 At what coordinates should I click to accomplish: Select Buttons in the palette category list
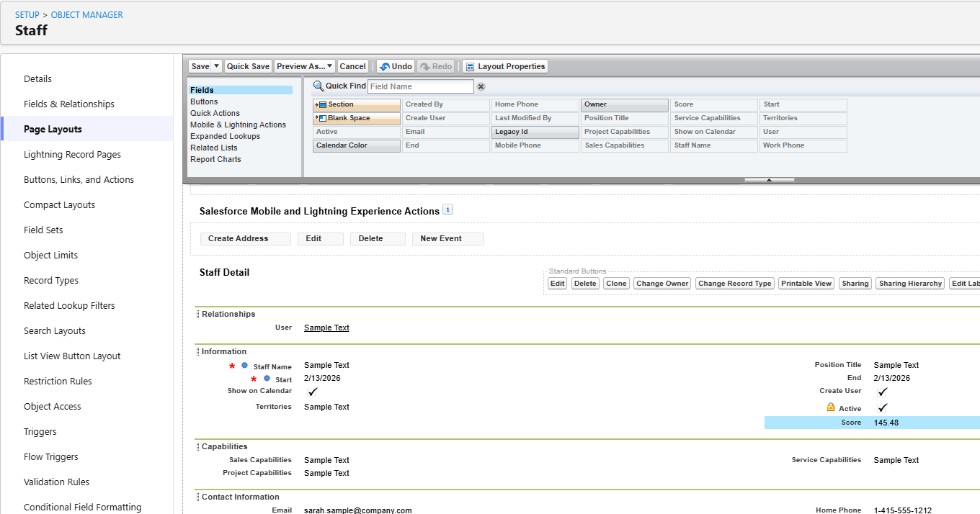(x=204, y=102)
